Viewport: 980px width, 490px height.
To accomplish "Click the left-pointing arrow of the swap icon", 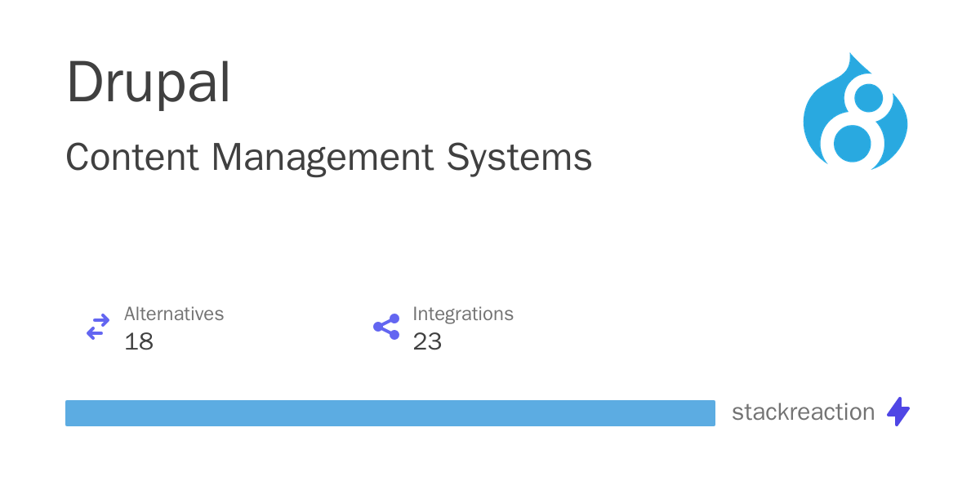I will tap(96, 333).
